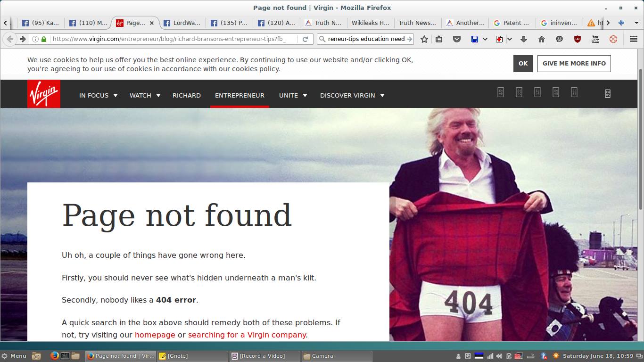Click the Virgin logo
Screen dimensions: 644x362
click(x=44, y=94)
